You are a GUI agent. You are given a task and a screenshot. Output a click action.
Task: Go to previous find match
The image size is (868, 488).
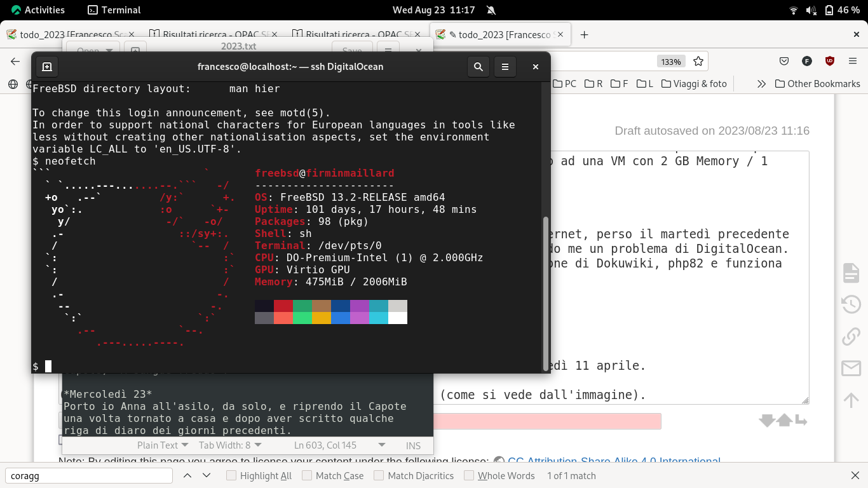tap(187, 476)
